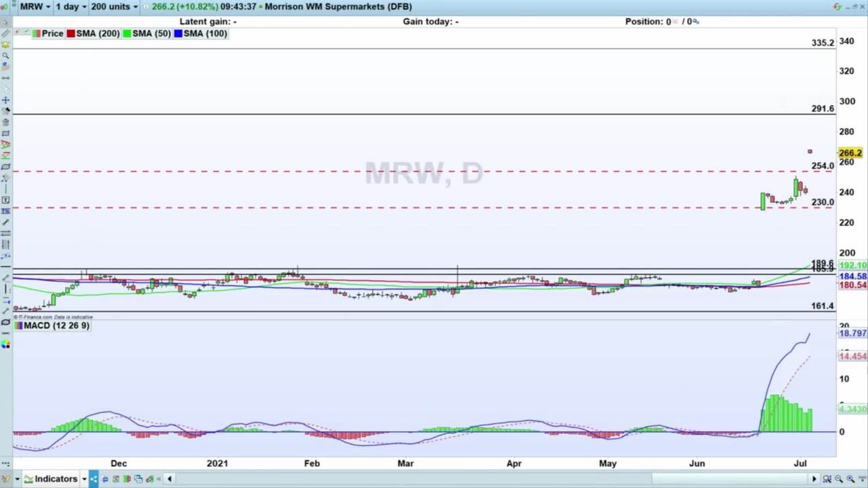Click the SMA (50) legend label
The width and height of the screenshot is (868, 488).
[151, 33]
